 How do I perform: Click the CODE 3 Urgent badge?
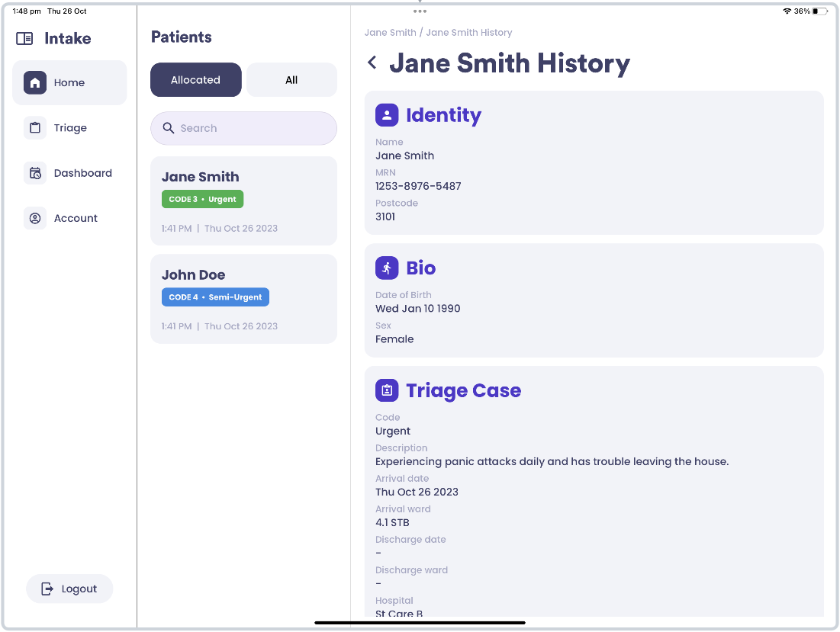coord(202,199)
